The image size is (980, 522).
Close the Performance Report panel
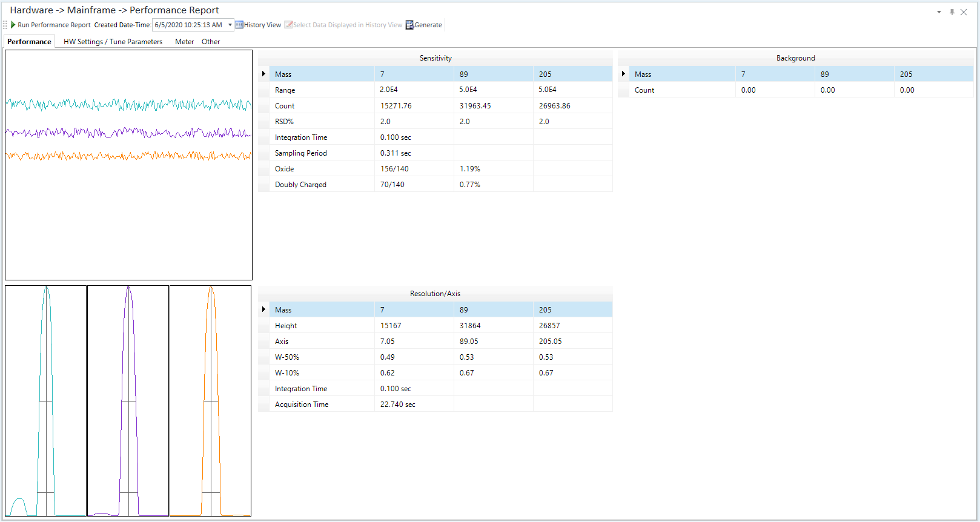click(964, 12)
